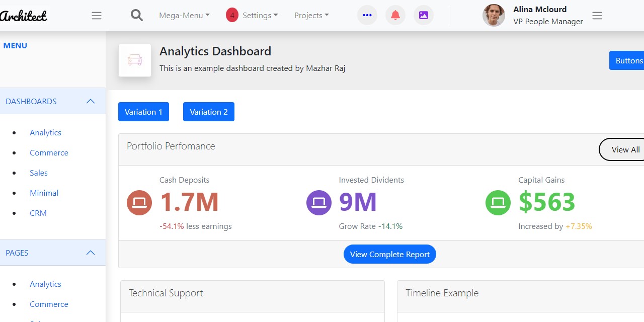Click Alina Mclourd's profile picture
The height and width of the screenshot is (322, 644).
pyautogui.click(x=494, y=15)
